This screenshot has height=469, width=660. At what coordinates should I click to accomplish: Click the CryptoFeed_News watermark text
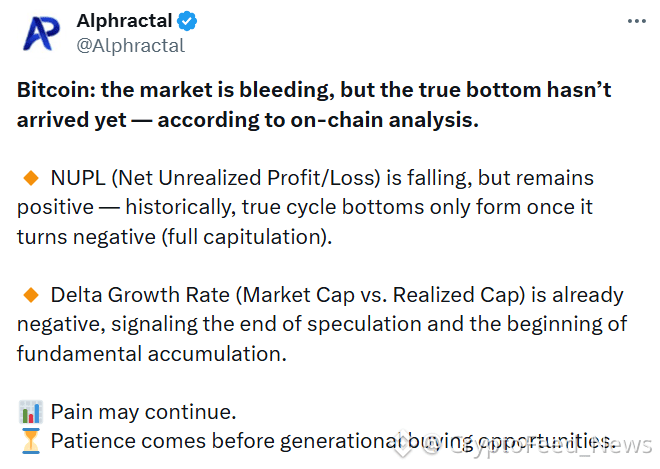[537, 446]
